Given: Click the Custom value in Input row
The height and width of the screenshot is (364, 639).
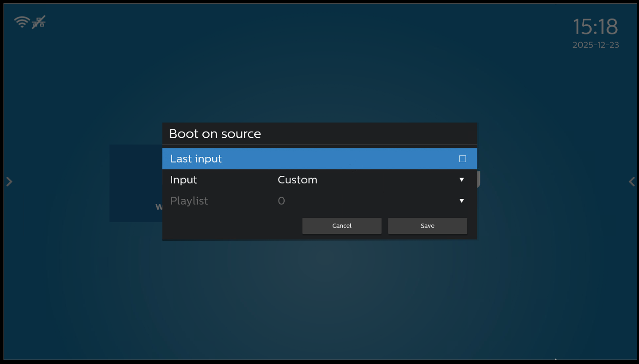Looking at the screenshot, I should (297, 180).
